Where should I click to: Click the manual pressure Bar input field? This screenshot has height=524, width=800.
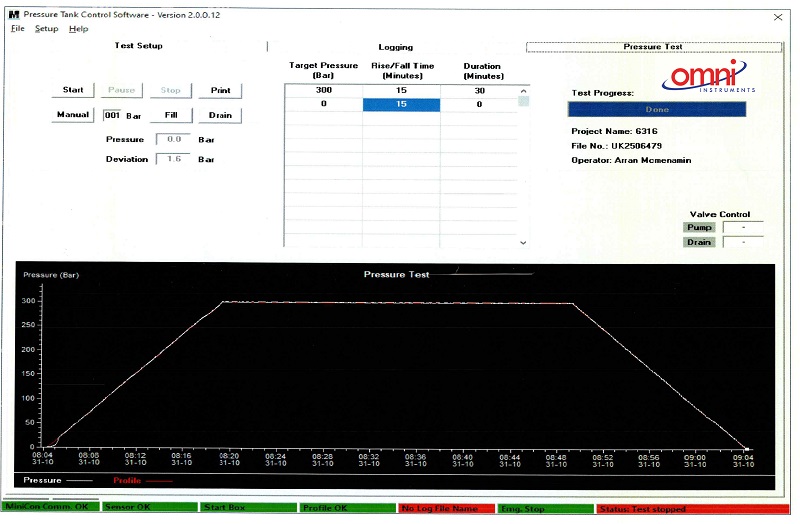[113, 115]
